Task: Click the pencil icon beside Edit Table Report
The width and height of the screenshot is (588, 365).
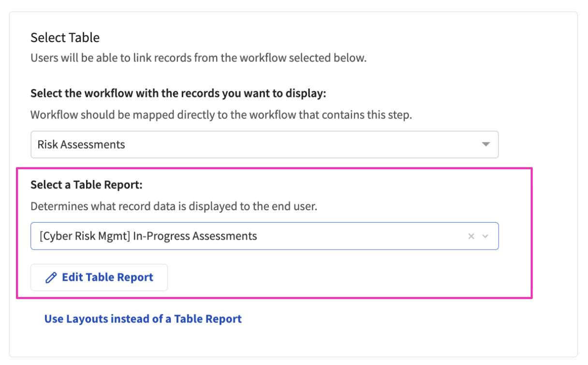Action: pos(50,277)
